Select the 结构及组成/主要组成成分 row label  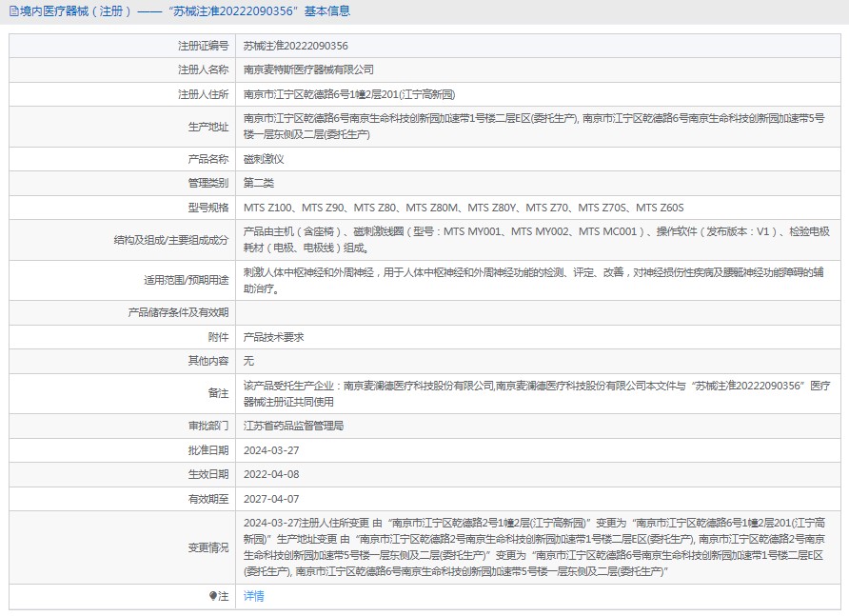[x=171, y=240]
